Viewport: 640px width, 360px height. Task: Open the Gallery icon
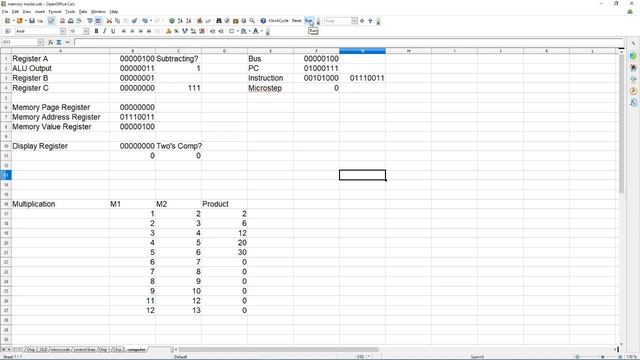pyautogui.click(x=236, y=21)
